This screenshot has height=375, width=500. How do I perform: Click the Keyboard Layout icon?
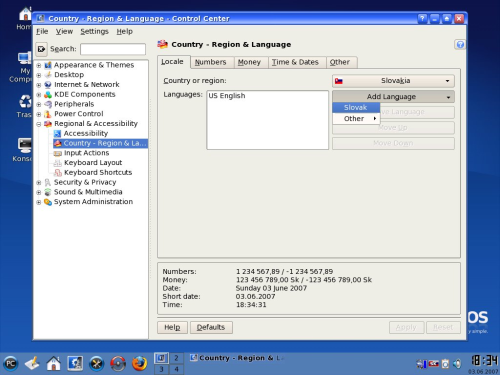58,163
